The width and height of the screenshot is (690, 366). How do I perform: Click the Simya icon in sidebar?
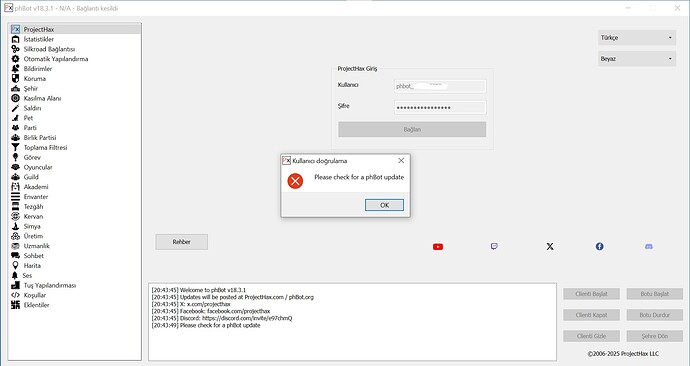pyautogui.click(x=15, y=226)
